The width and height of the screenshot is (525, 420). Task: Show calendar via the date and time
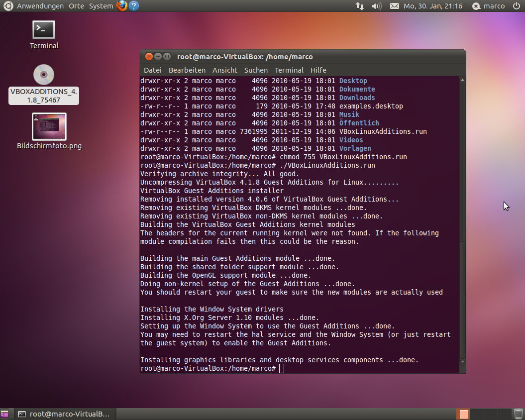click(432, 6)
